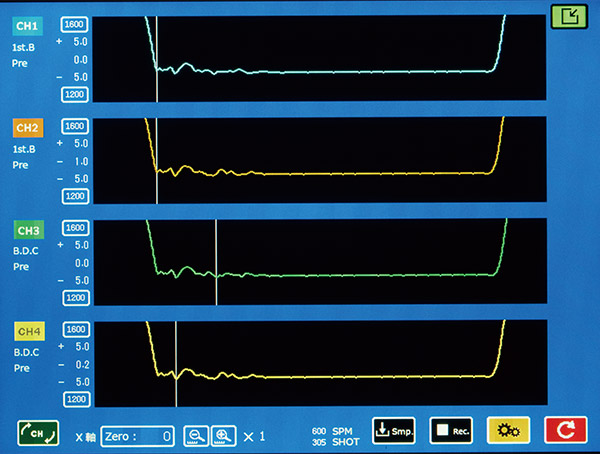Image resolution: width=600 pixels, height=454 pixels.
Task: Zoom in on the X axis
Action: point(223,436)
